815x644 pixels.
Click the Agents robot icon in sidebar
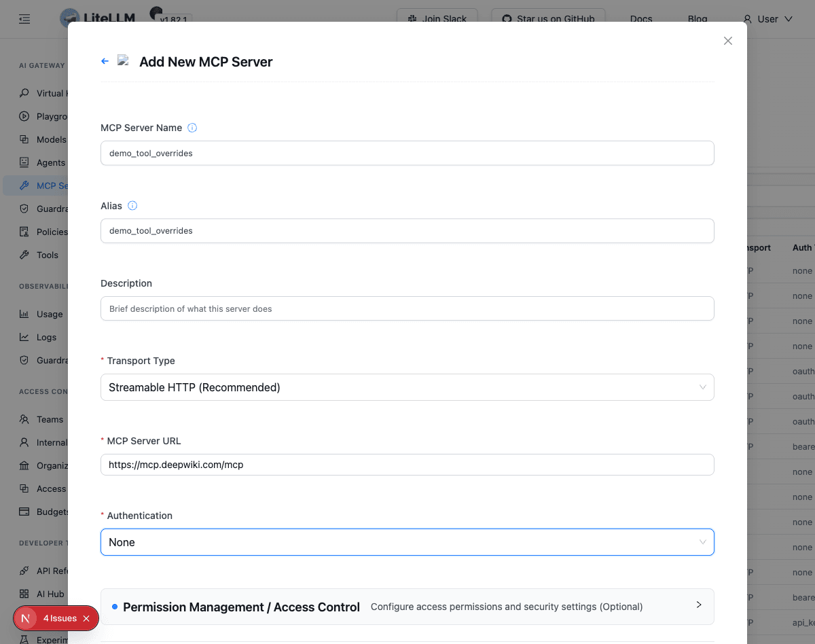[24, 162]
